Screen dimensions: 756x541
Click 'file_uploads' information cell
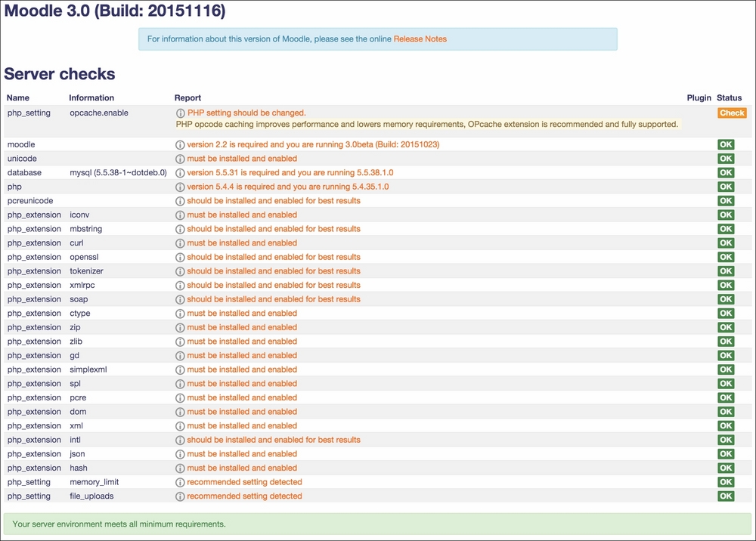click(91, 496)
